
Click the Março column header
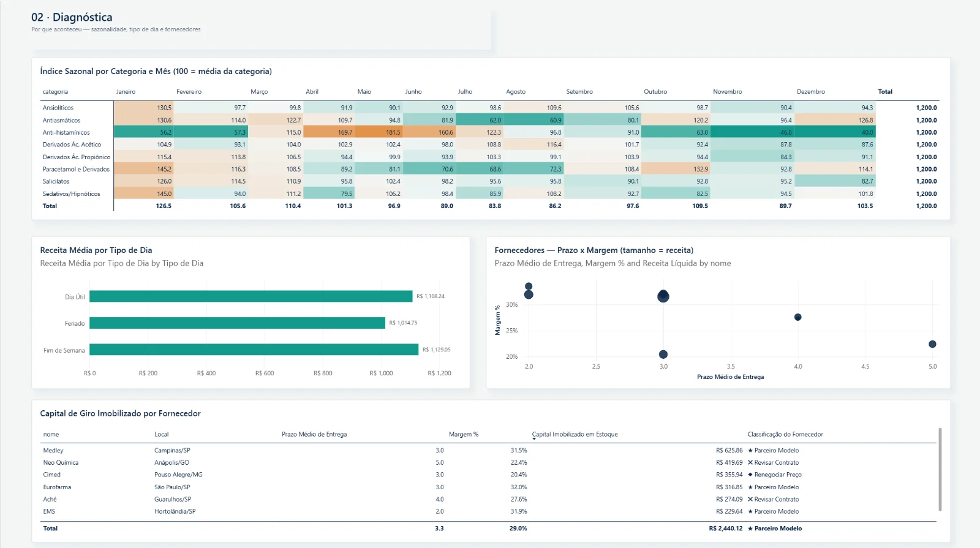point(259,92)
